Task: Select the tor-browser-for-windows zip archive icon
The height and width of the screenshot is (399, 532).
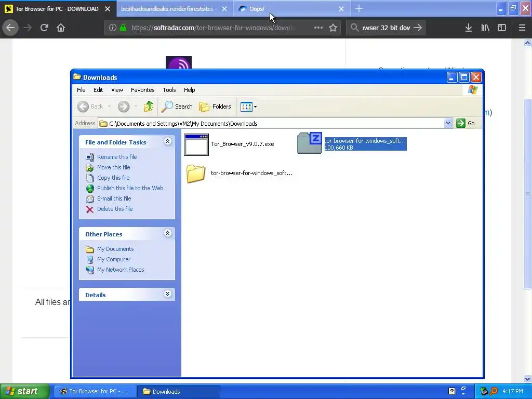Action: (310, 143)
